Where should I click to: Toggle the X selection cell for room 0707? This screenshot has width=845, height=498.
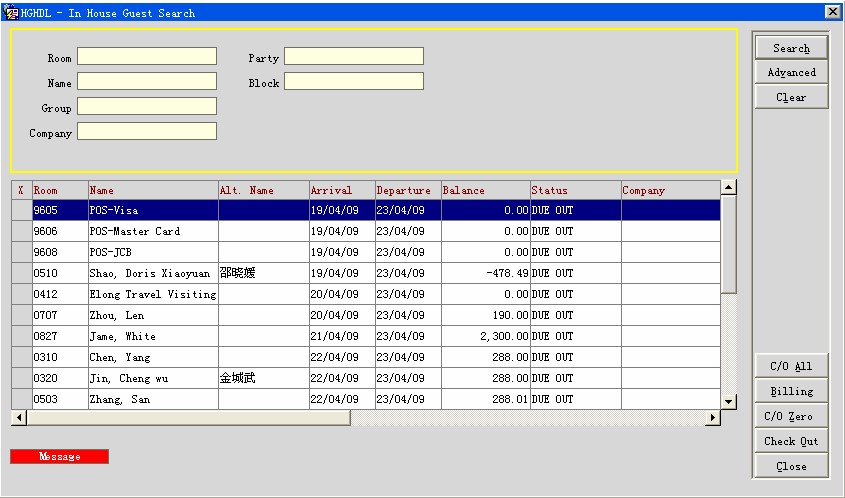[21, 315]
